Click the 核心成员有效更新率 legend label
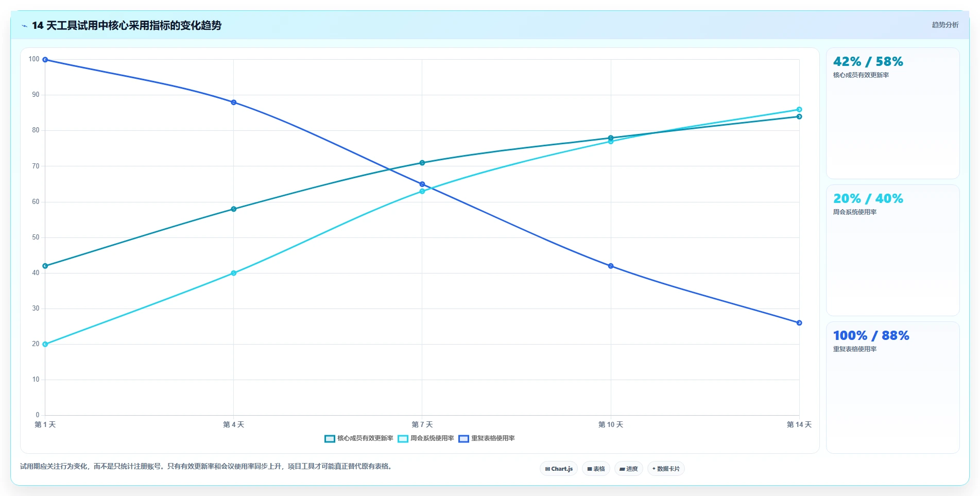This screenshot has height=496, width=980. tap(365, 438)
